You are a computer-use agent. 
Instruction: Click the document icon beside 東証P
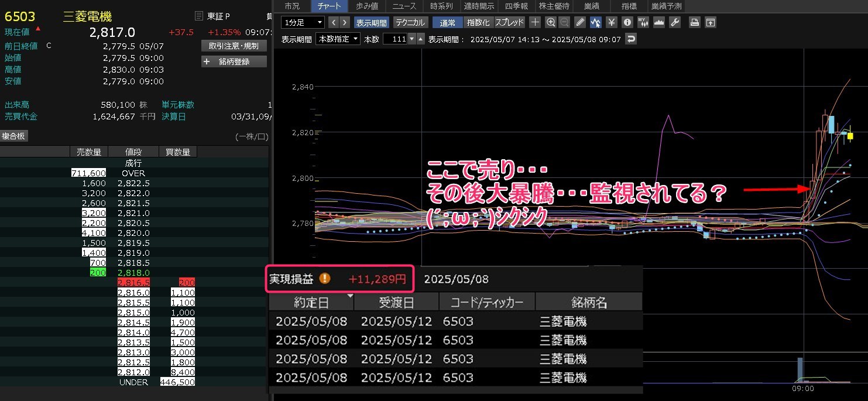pyautogui.click(x=199, y=16)
